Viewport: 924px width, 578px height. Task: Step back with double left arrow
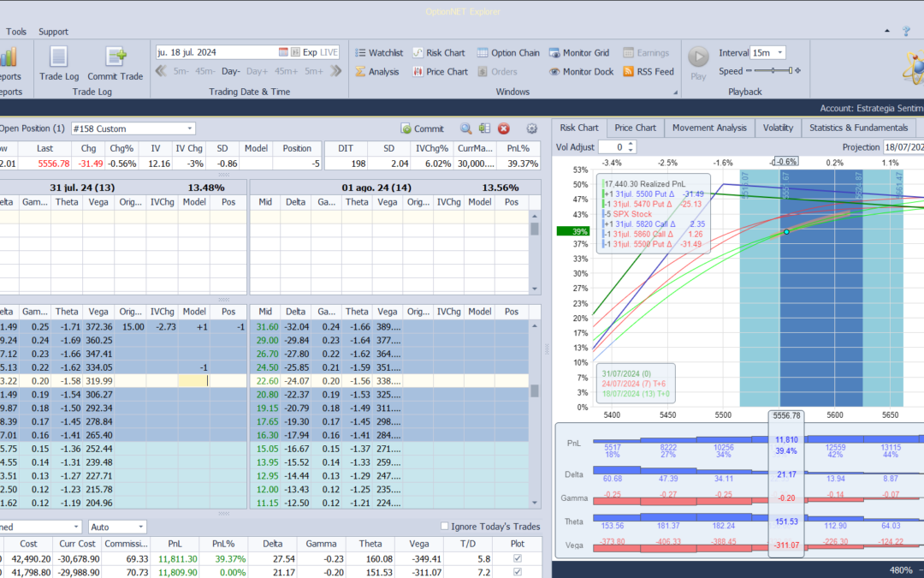161,71
